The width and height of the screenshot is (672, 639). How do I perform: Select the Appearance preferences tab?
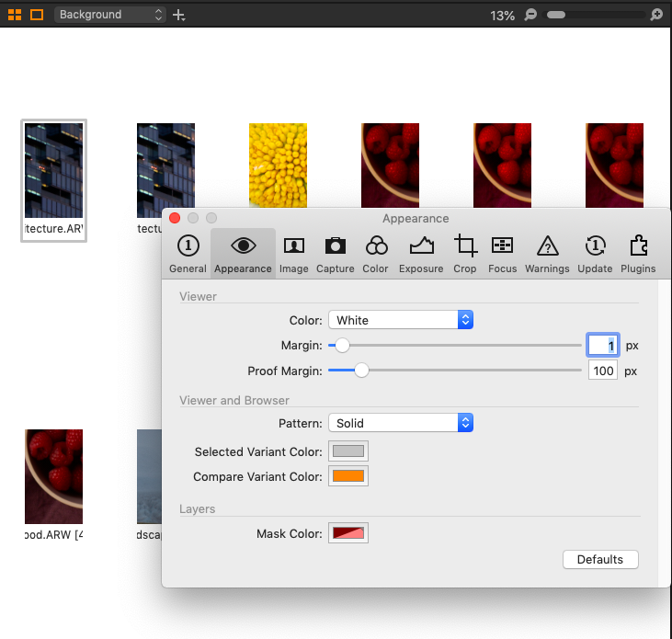243,254
